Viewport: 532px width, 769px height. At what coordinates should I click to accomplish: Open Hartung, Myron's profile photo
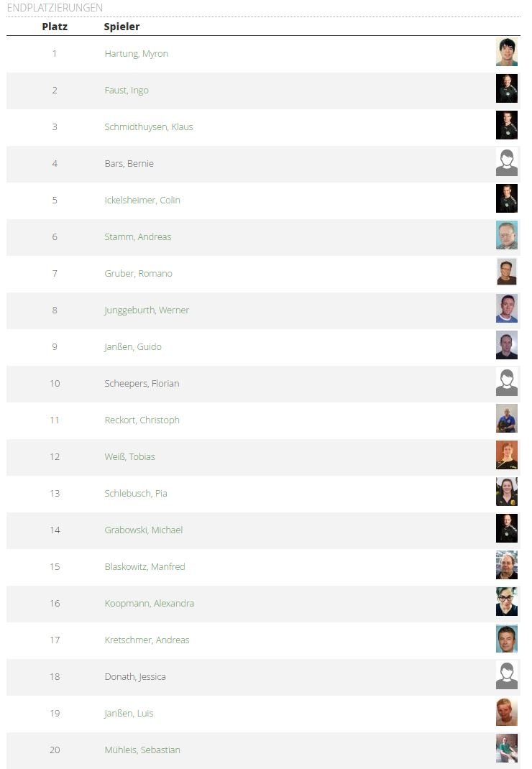506,53
